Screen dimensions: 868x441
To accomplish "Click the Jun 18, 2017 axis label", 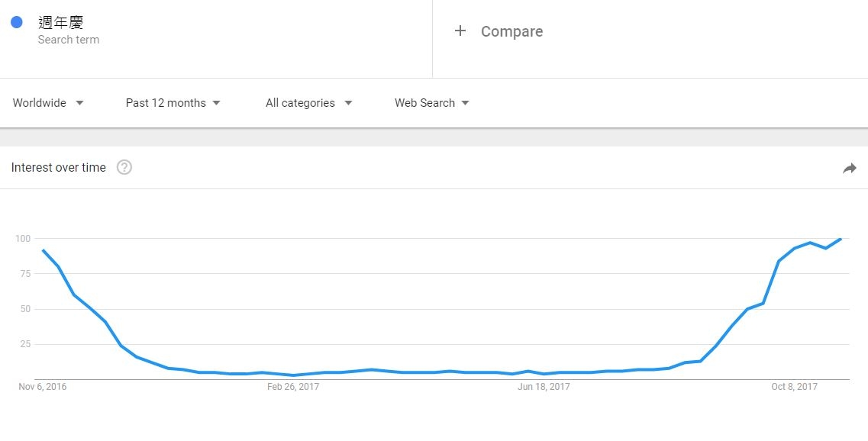I will (x=544, y=387).
